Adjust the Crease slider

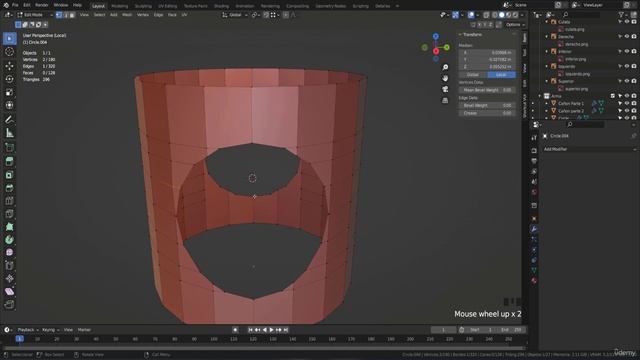click(x=487, y=113)
